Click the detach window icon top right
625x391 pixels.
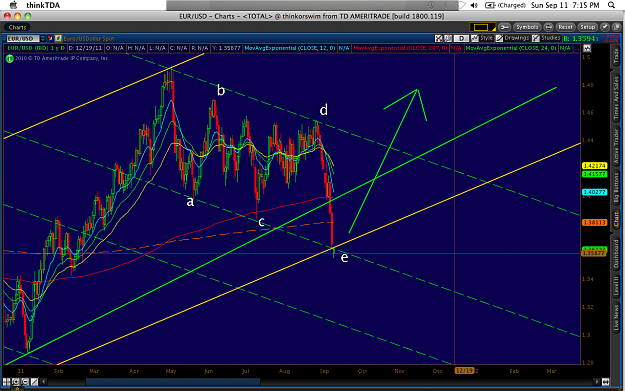[616, 27]
